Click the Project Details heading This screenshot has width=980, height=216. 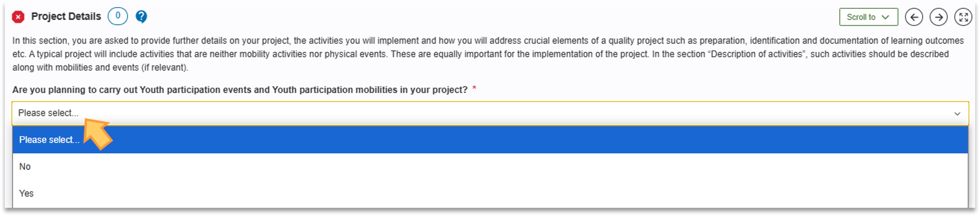coord(66,16)
